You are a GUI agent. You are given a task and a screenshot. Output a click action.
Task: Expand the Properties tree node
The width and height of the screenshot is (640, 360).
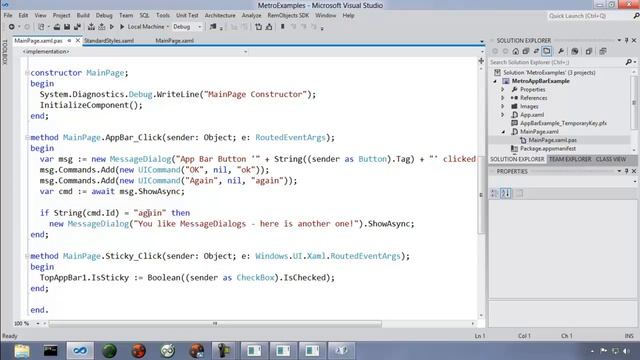503,89
